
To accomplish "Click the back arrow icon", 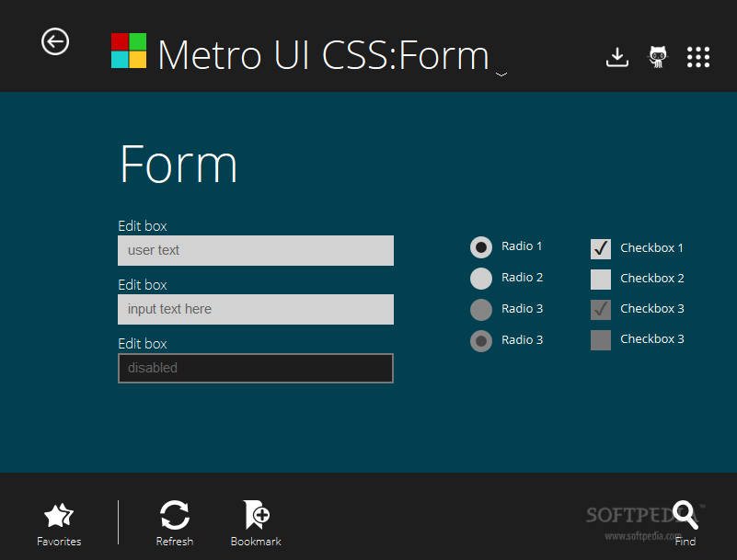I will [55, 41].
